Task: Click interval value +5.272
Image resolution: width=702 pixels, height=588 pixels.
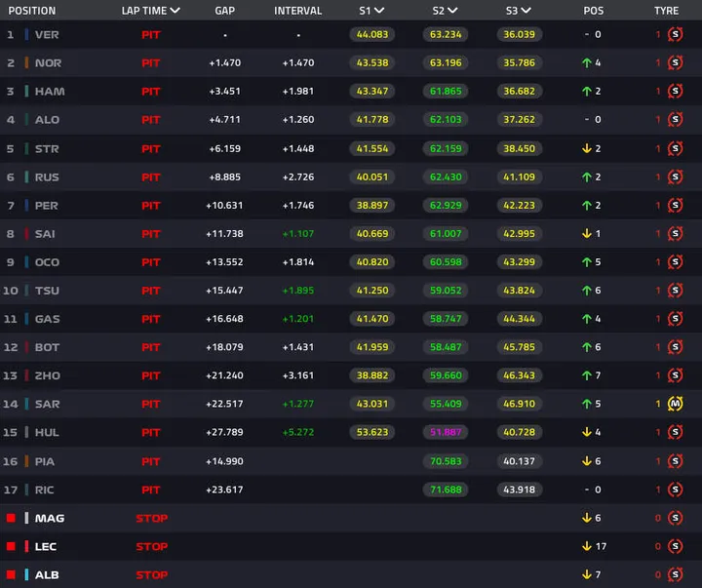Action: 298,432
